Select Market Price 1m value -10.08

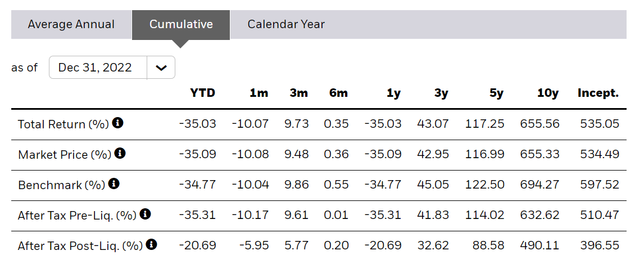251,154
